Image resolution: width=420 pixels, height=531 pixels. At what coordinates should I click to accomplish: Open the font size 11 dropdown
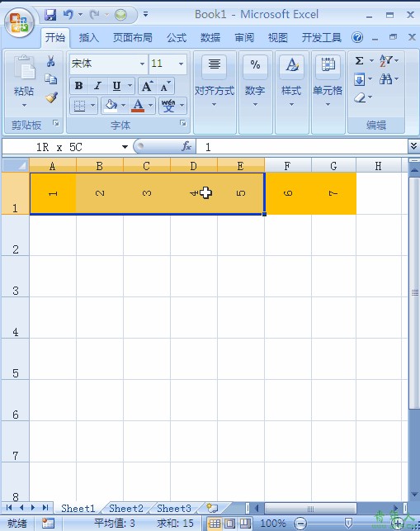(181, 64)
